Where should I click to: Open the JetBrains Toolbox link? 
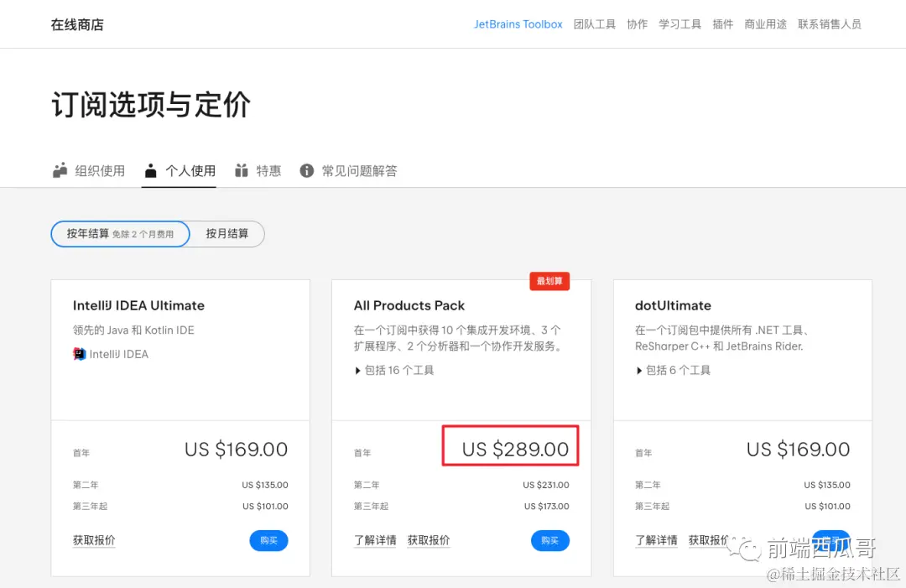tap(518, 24)
